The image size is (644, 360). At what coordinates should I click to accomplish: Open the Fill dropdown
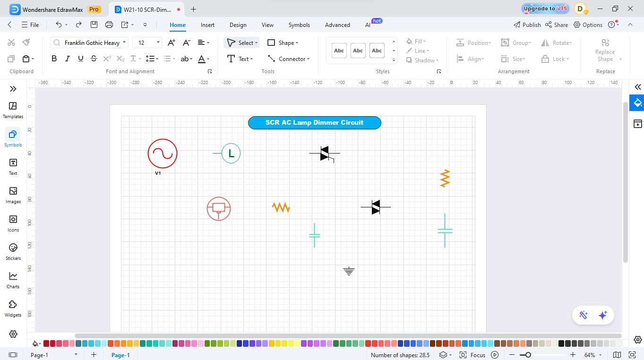coord(416,42)
